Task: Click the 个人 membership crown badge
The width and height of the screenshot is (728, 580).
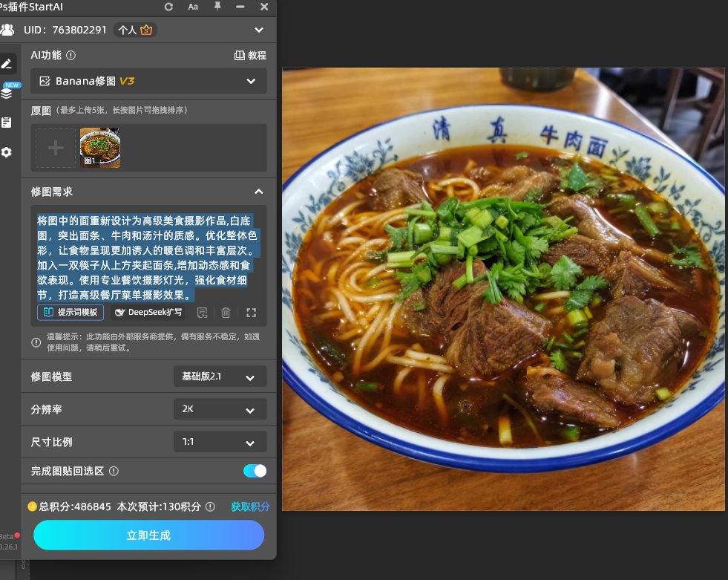Action: 135,30
